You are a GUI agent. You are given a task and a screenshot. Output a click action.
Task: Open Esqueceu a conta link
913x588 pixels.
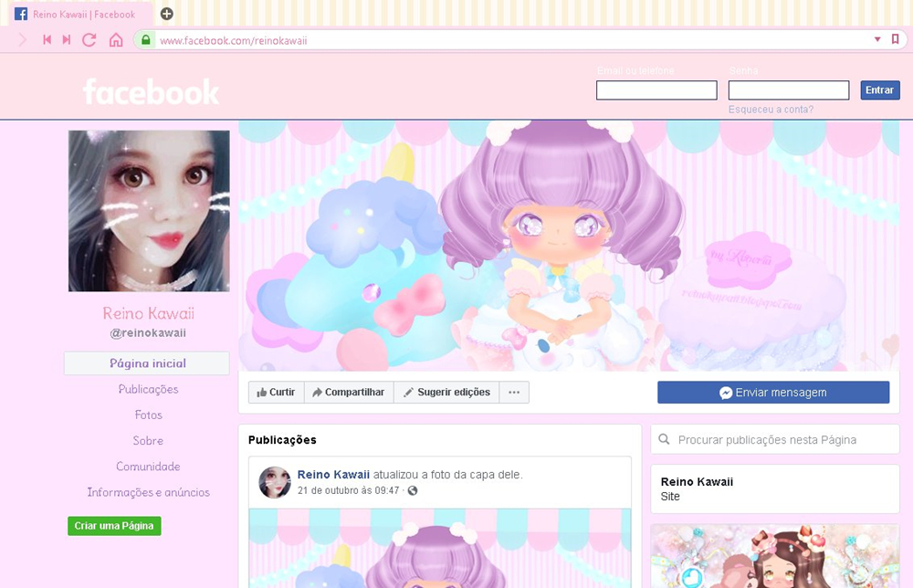pyautogui.click(x=771, y=110)
